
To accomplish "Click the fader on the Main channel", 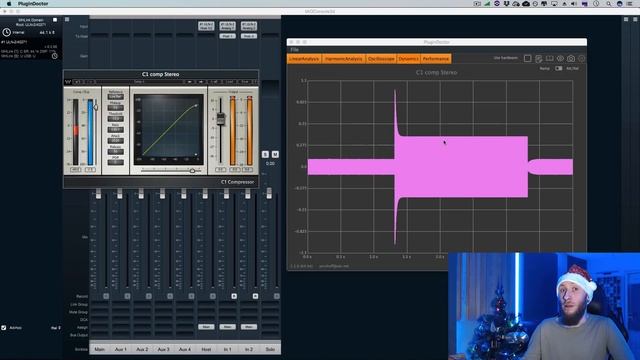I will [x=98, y=194].
